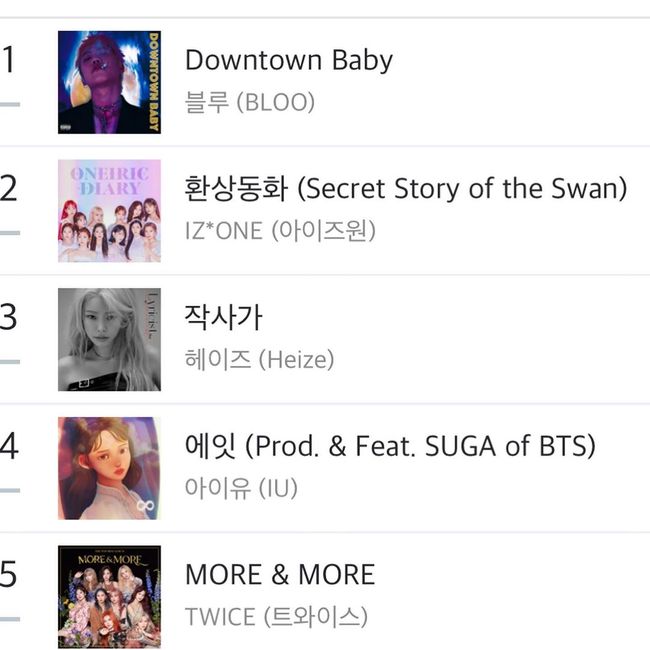This screenshot has width=650, height=650.
Task: Open artist page for TWICE (트와이스)
Action: click(x=276, y=616)
